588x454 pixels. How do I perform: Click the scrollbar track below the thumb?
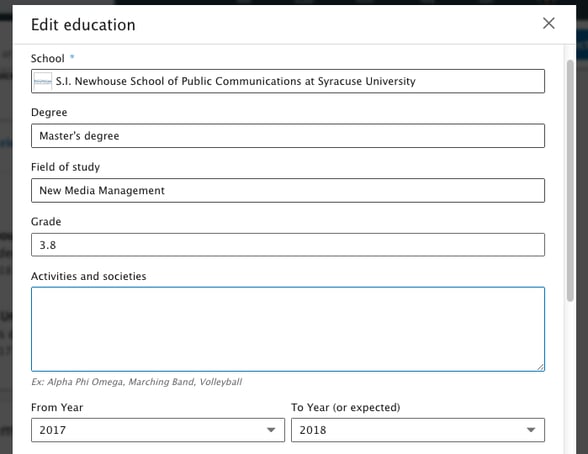570,377
